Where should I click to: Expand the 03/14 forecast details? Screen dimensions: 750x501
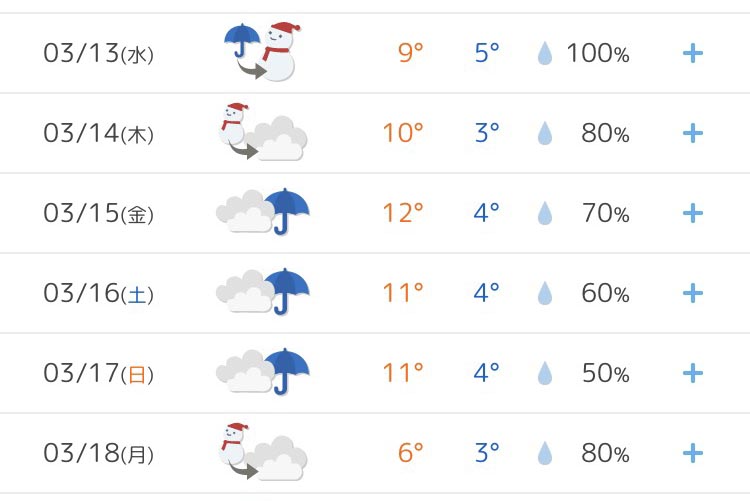tap(693, 133)
